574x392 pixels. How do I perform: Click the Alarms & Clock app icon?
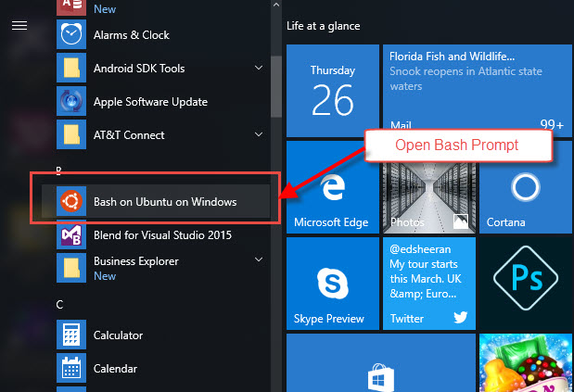(x=71, y=34)
